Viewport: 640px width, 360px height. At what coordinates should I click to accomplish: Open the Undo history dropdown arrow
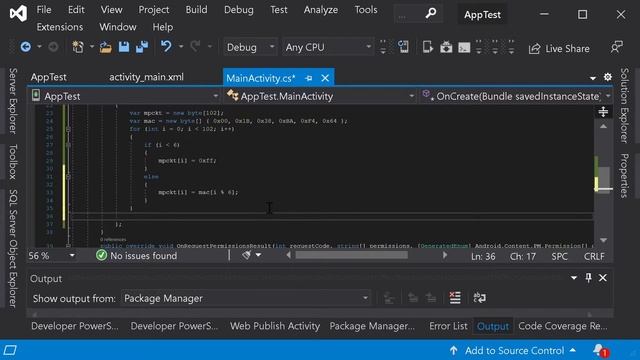(181, 47)
